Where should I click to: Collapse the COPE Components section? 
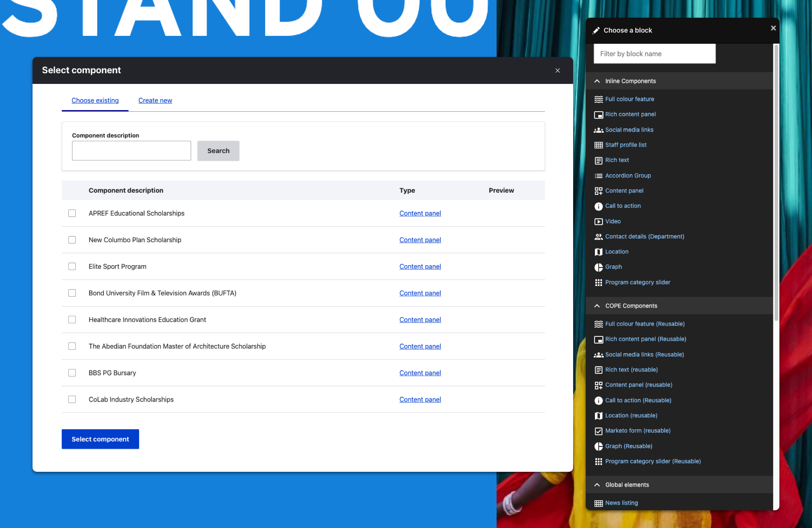coord(597,306)
